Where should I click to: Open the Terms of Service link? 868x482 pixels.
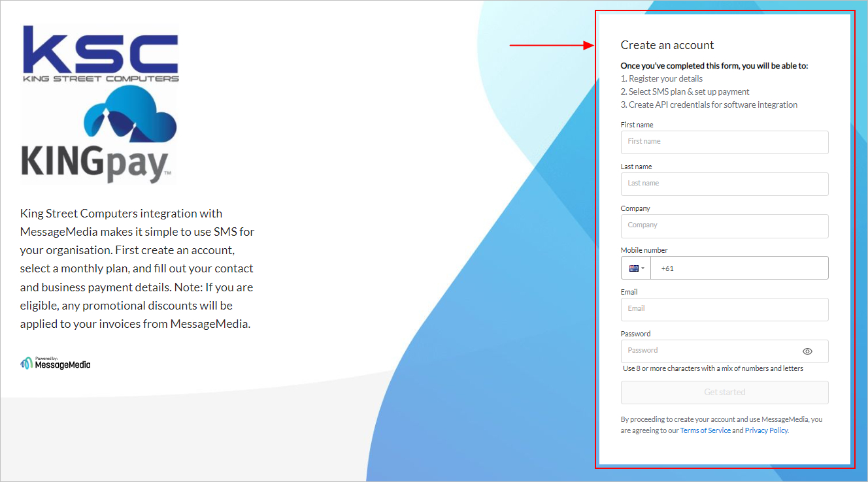705,430
